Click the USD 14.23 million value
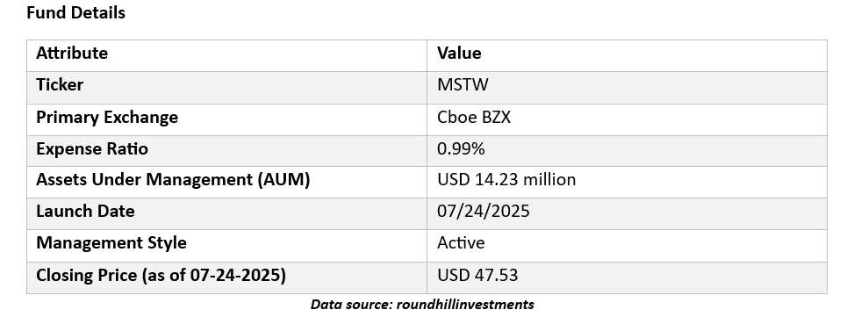868x317 pixels. pos(506,179)
